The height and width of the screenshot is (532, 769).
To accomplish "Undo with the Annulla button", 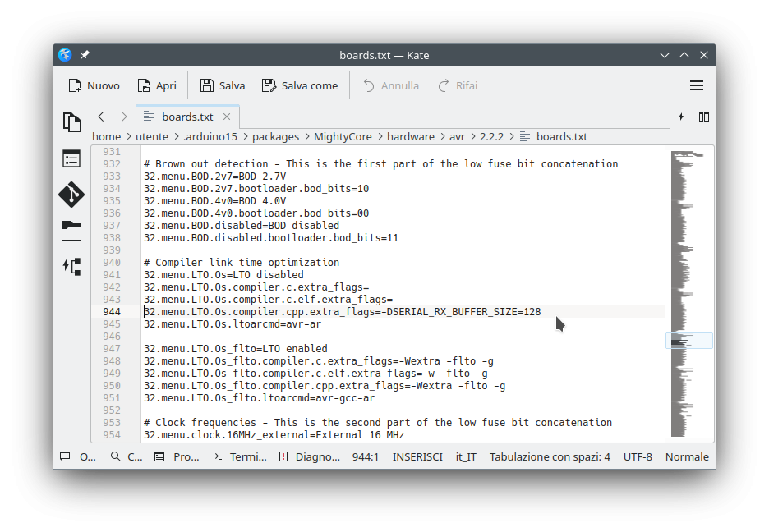I will pyautogui.click(x=391, y=85).
